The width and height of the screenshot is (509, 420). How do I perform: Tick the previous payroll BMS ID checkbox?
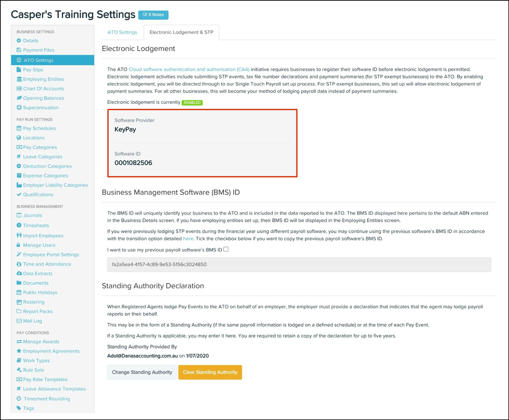point(226,249)
